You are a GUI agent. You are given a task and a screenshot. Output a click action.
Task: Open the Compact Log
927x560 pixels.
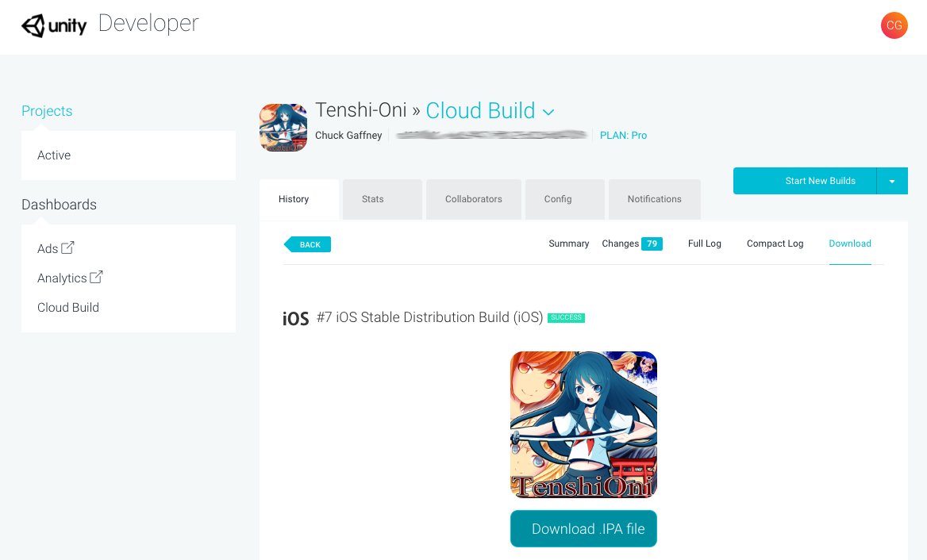[775, 244]
